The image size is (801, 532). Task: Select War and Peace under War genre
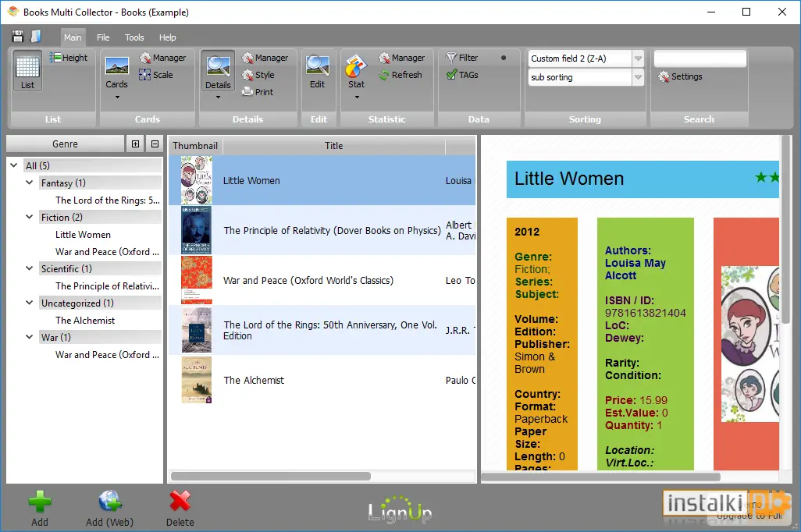coord(107,354)
